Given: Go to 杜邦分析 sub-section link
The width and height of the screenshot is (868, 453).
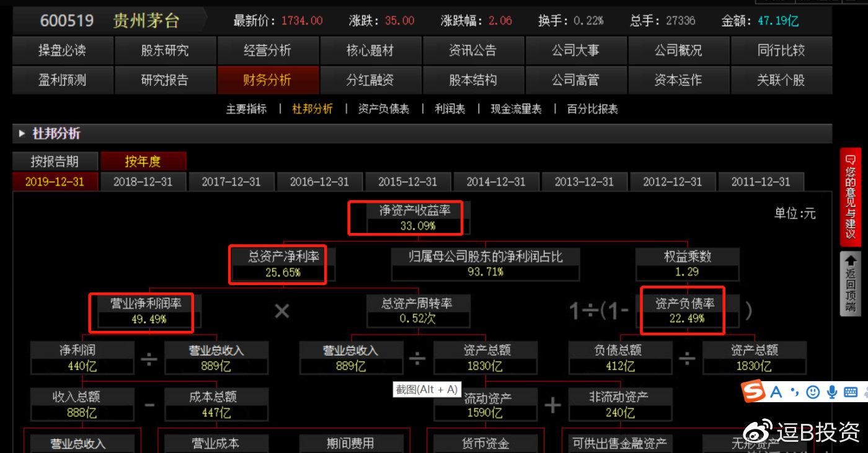Looking at the screenshot, I should coord(312,109).
